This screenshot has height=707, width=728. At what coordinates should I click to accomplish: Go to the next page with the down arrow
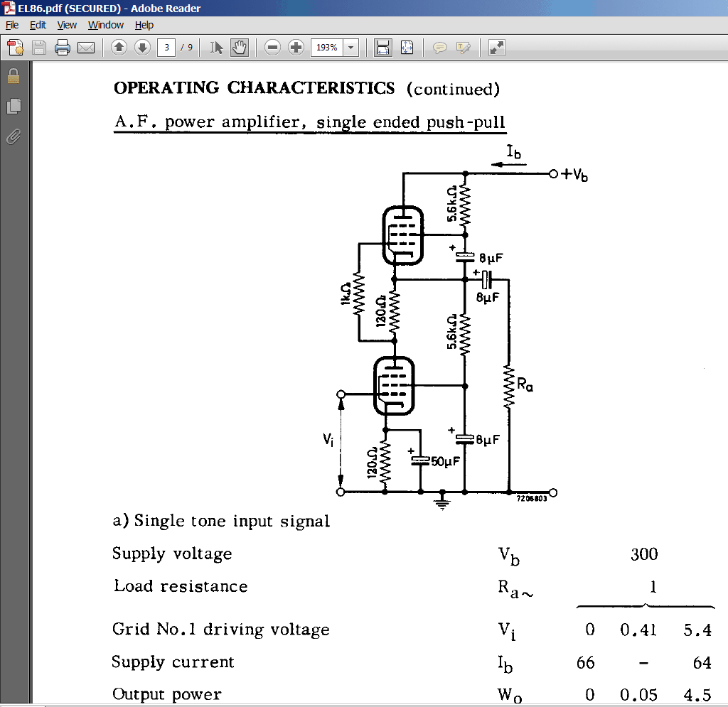142,48
